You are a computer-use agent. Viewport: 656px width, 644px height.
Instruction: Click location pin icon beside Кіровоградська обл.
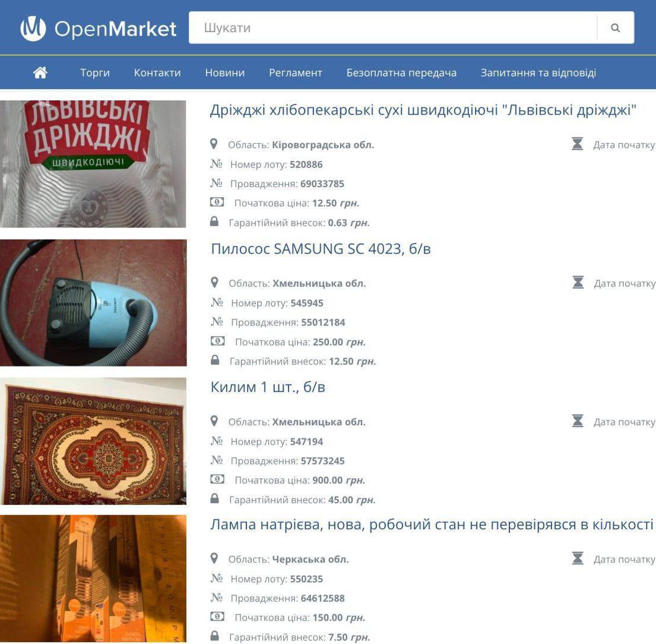[x=214, y=144]
